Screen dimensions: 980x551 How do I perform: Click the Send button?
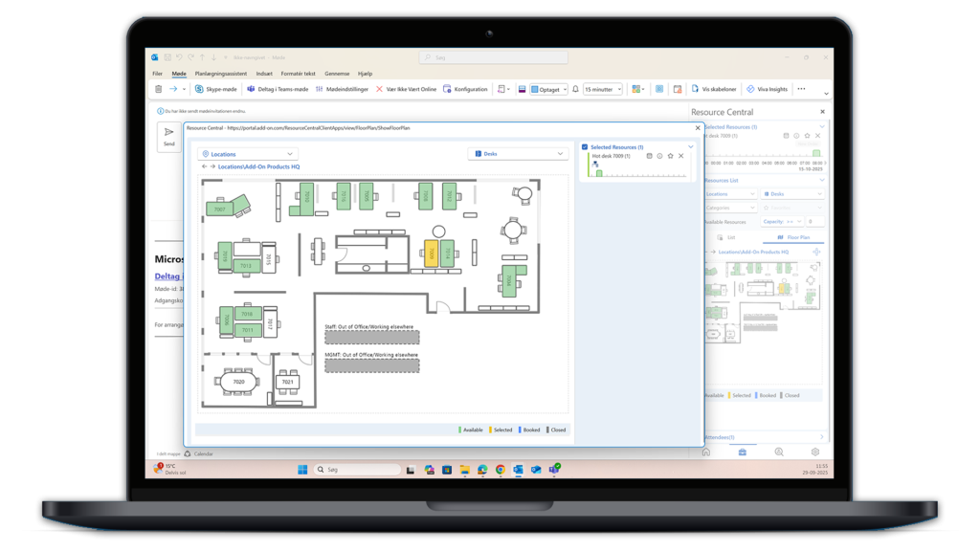click(x=168, y=137)
